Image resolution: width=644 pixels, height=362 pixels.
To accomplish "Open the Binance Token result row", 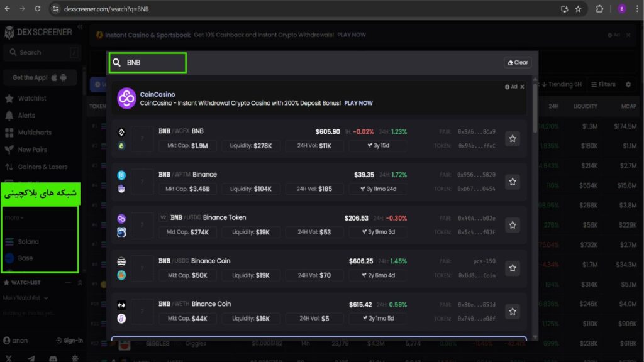I will (x=319, y=225).
